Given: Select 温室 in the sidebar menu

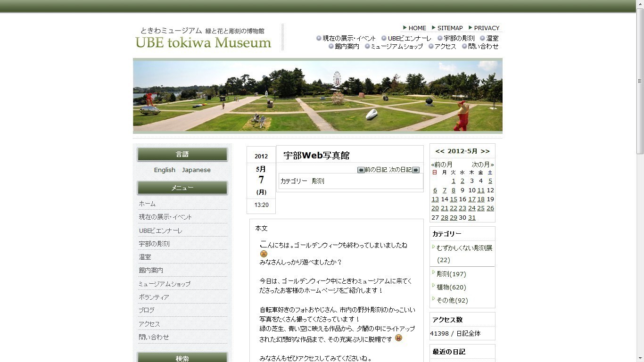Looking at the screenshot, I should click(x=145, y=257).
